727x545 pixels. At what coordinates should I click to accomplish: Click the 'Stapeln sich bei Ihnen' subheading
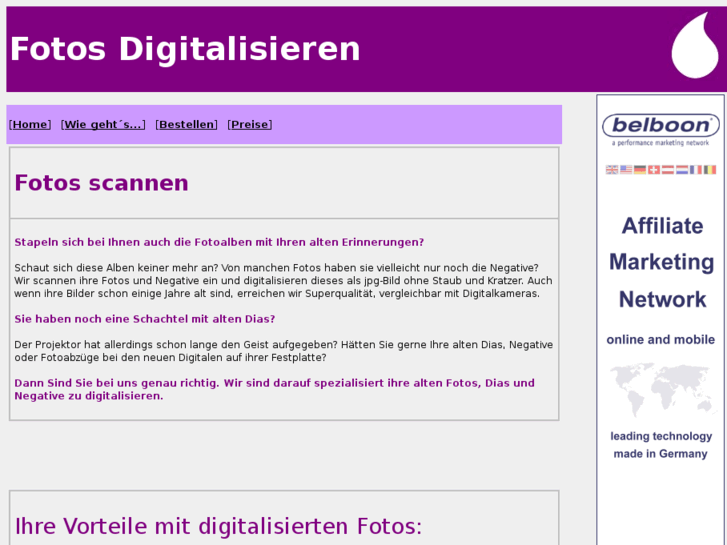point(219,242)
